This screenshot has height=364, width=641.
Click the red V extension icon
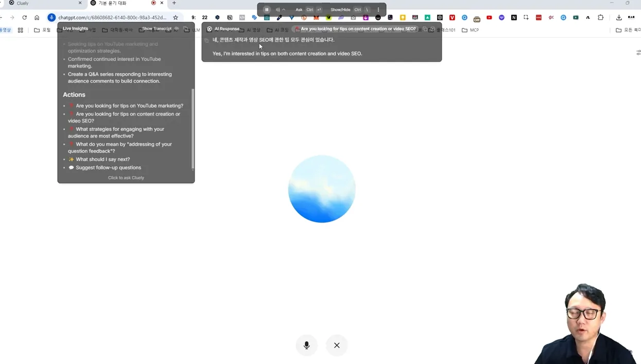pyautogui.click(x=452, y=18)
